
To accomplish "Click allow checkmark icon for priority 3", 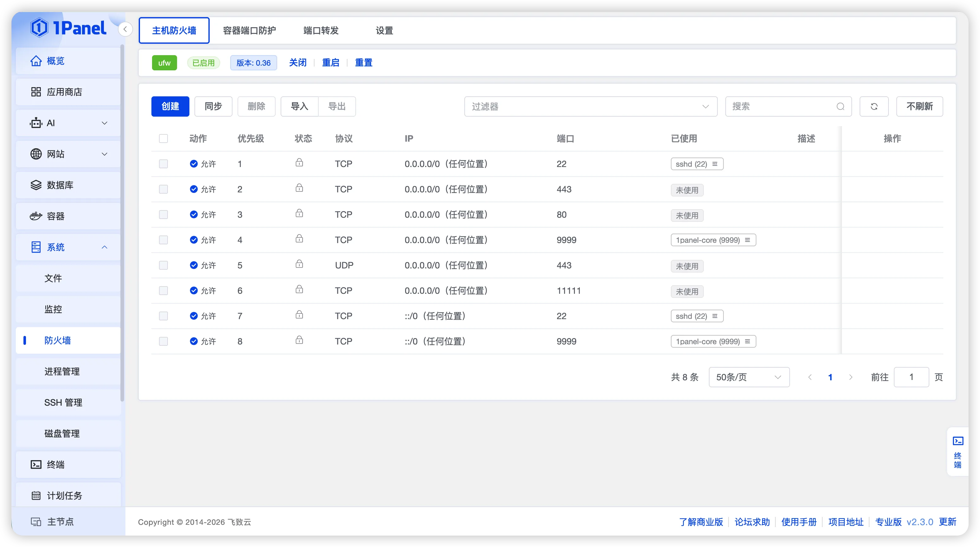I will (194, 214).
